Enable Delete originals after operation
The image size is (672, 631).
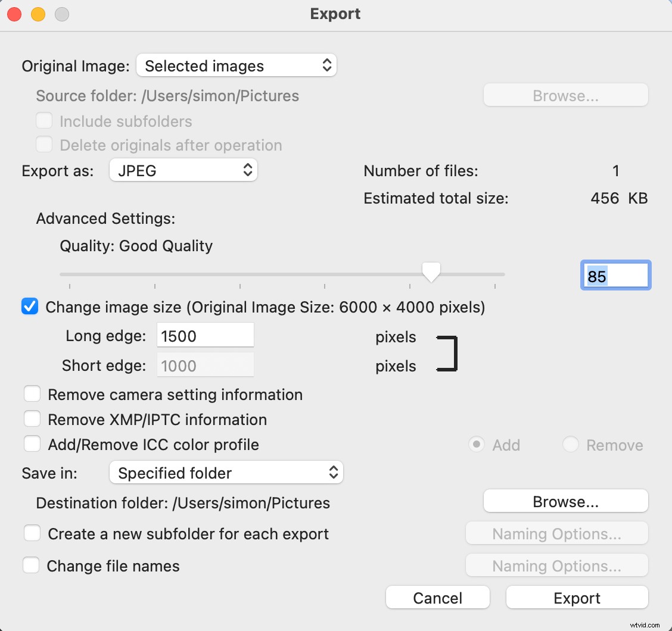pyautogui.click(x=44, y=144)
